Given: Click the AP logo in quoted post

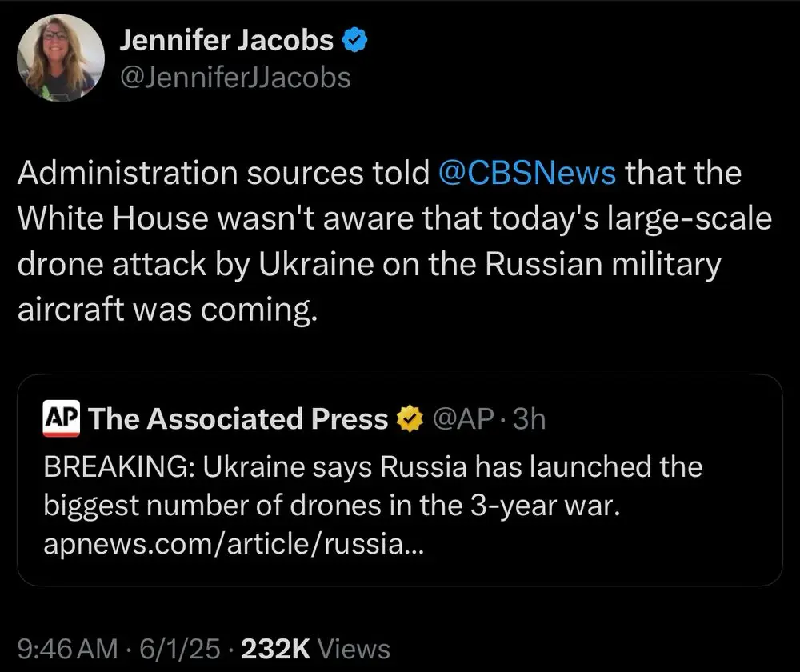Looking at the screenshot, I should click(x=61, y=418).
